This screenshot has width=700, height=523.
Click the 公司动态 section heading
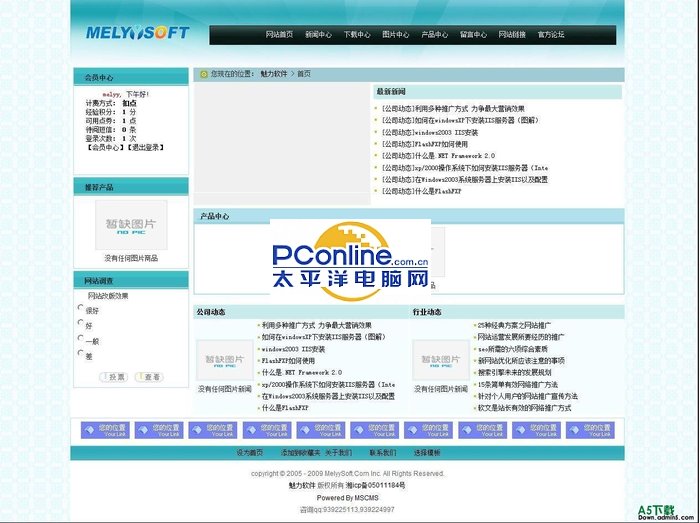click(x=211, y=312)
